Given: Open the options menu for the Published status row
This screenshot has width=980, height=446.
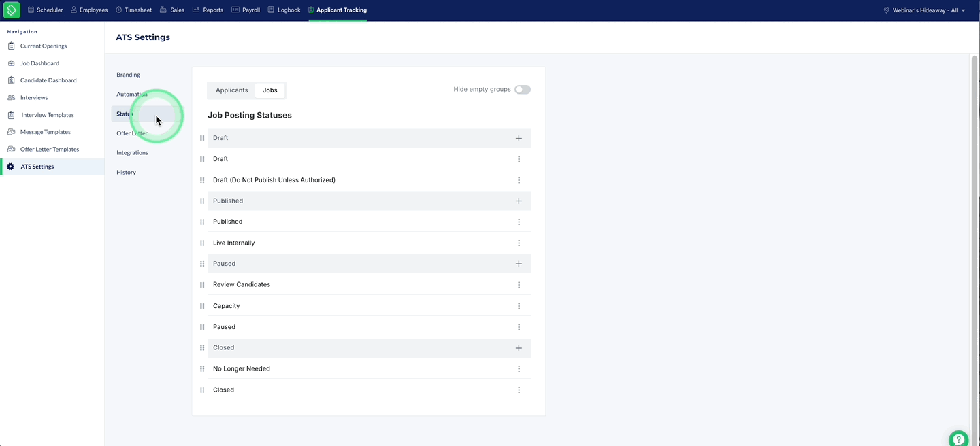Looking at the screenshot, I should coord(519,222).
